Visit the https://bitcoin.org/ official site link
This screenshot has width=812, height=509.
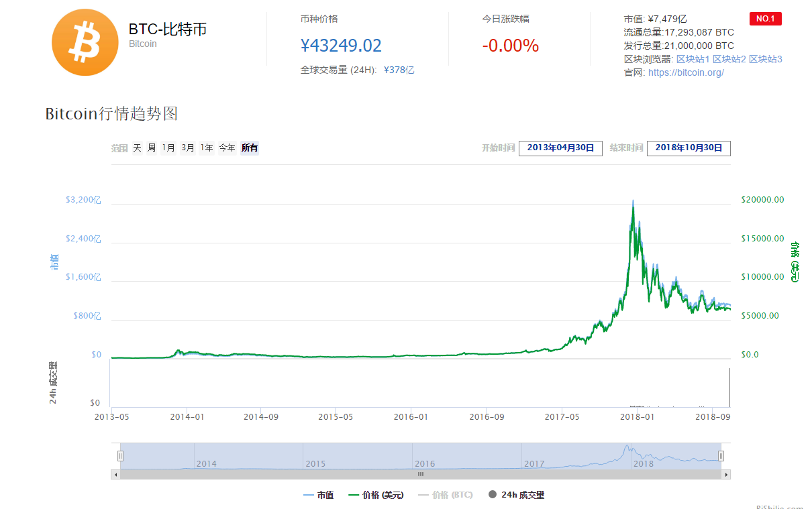pos(686,72)
